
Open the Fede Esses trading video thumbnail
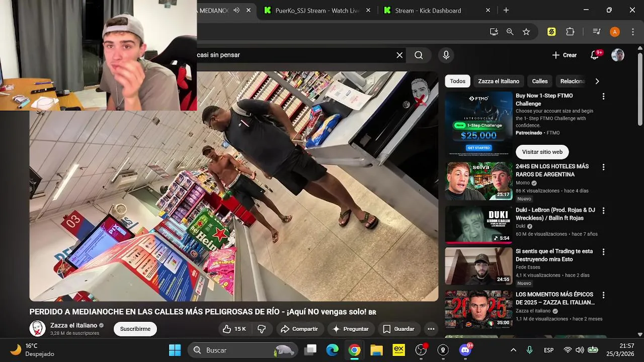coord(478,266)
